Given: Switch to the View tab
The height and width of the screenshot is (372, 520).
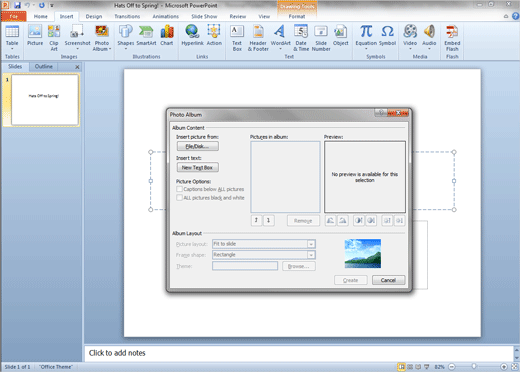Looking at the screenshot, I should [264, 16].
